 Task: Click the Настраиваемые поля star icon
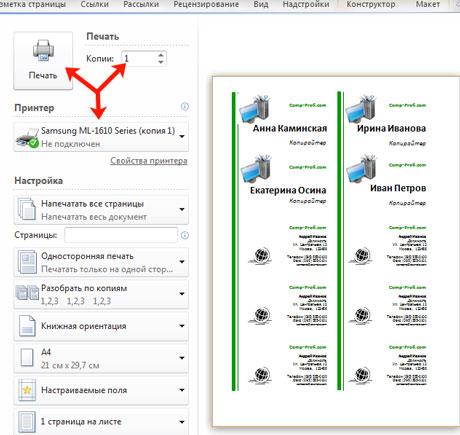(27, 390)
